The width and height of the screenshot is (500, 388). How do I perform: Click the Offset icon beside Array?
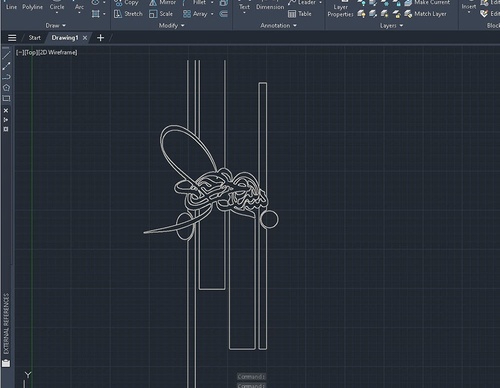(224, 14)
